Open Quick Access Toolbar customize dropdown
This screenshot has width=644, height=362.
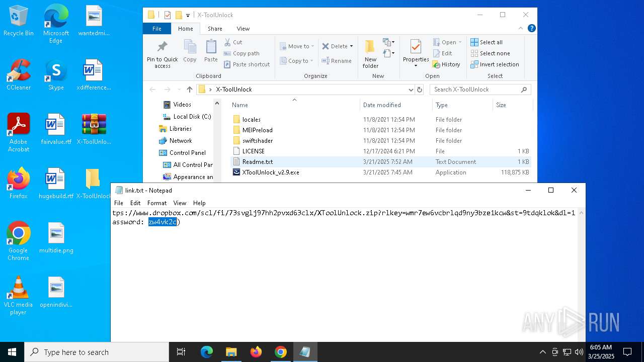click(x=188, y=15)
